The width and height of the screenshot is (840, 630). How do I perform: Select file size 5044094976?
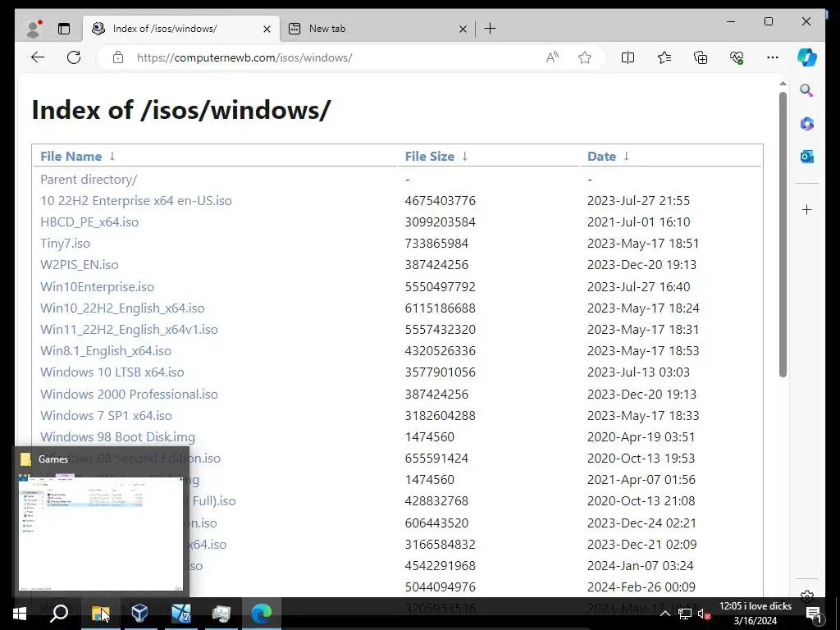[x=440, y=587]
